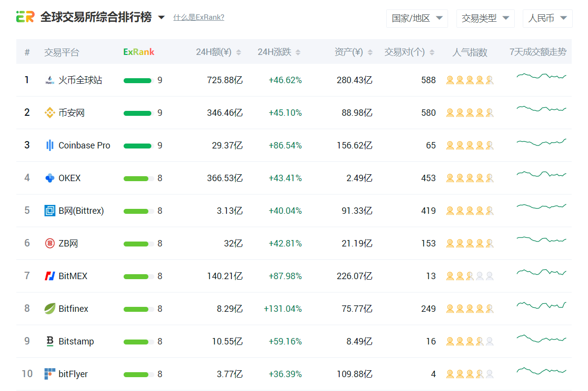The height and width of the screenshot is (391, 588).
Task: Open the 国家/地区 dropdown
Action: pyautogui.click(x=417, y=18)
